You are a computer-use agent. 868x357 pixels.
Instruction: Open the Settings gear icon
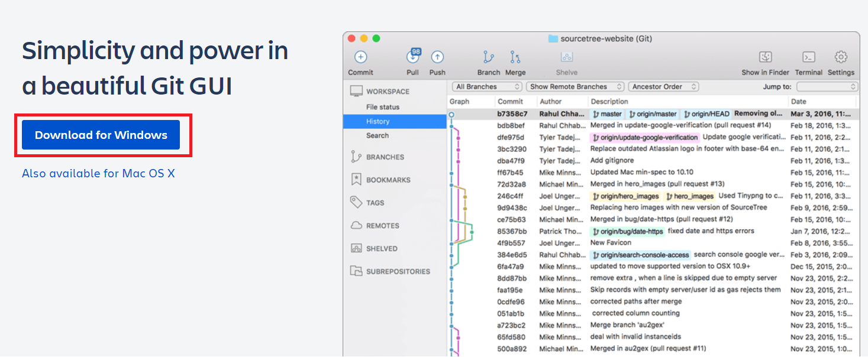(841, 57)
